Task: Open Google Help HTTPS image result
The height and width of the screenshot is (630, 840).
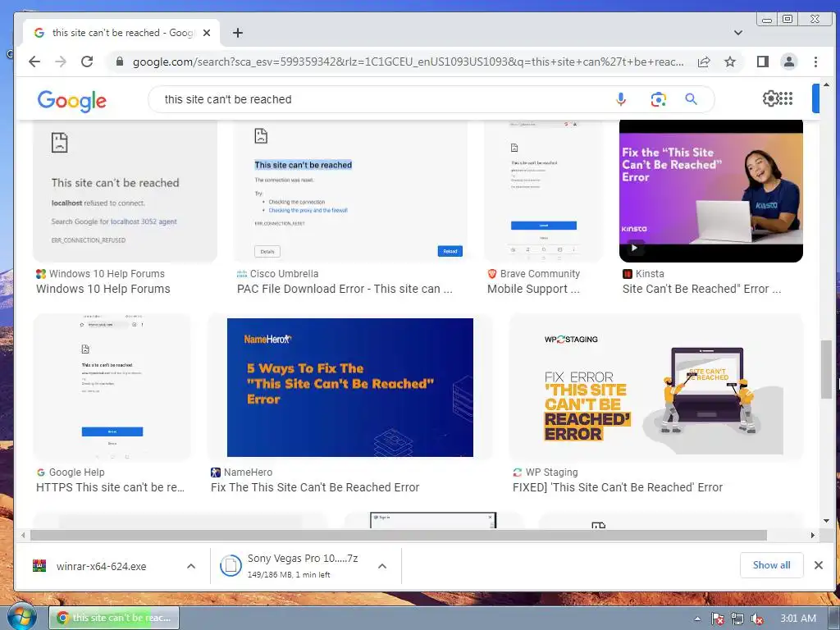Action: pos(112,387)
